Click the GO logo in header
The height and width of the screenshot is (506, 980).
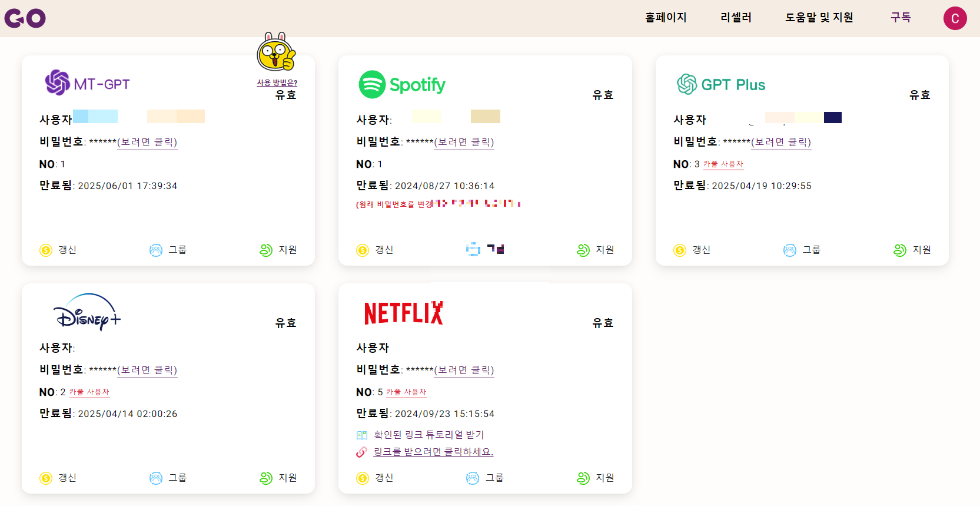(25, 18)
